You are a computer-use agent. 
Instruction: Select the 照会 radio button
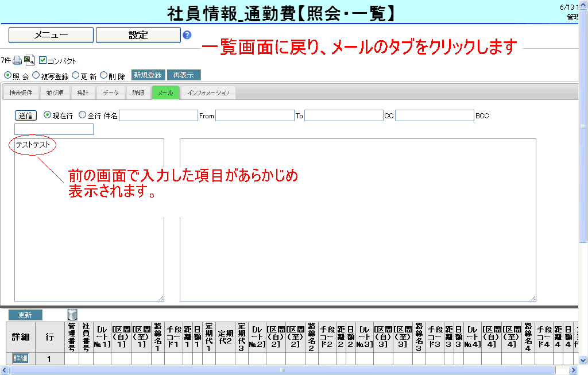point(7,75)
